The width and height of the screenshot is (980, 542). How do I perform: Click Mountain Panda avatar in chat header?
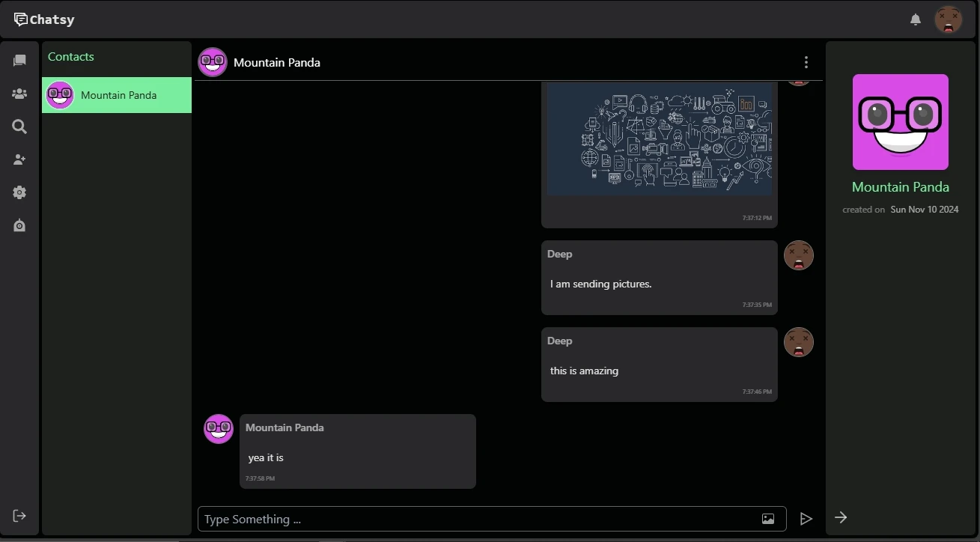(x=213, y=62)
